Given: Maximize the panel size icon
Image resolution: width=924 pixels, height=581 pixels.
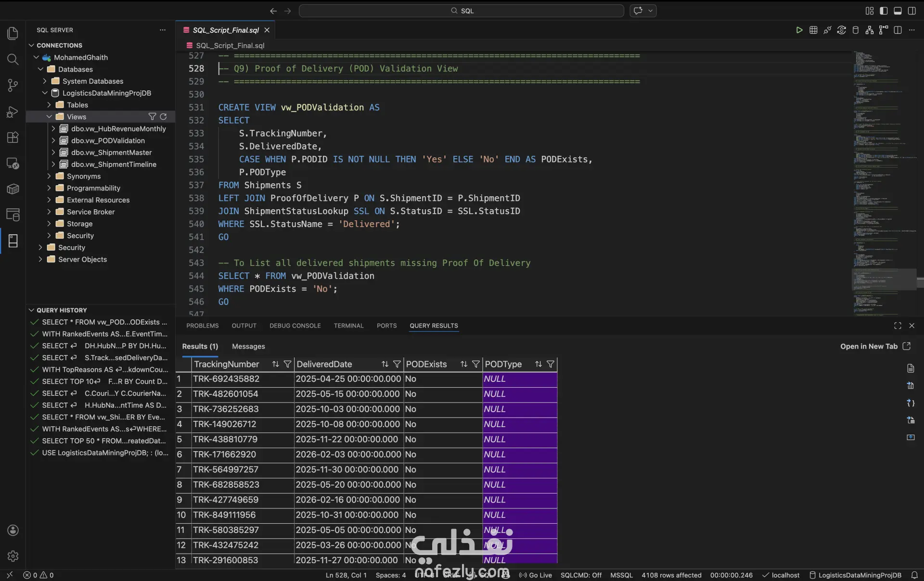Looking at the screenshot, I should (898, 326).
